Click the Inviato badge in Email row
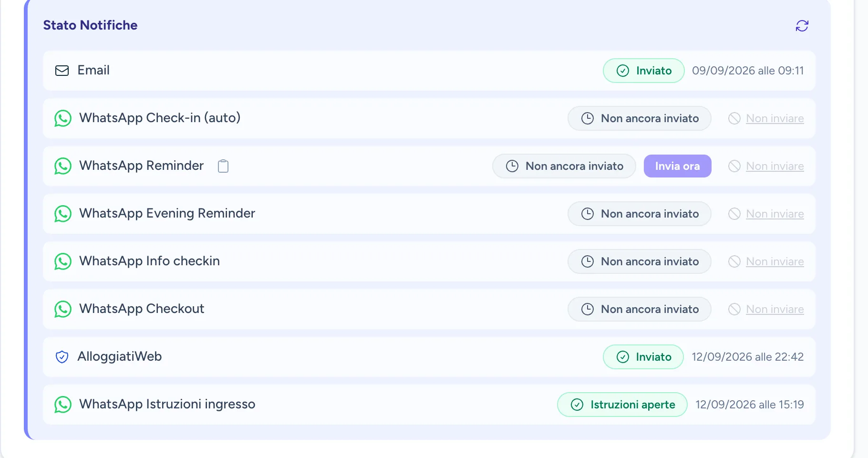 644,71
